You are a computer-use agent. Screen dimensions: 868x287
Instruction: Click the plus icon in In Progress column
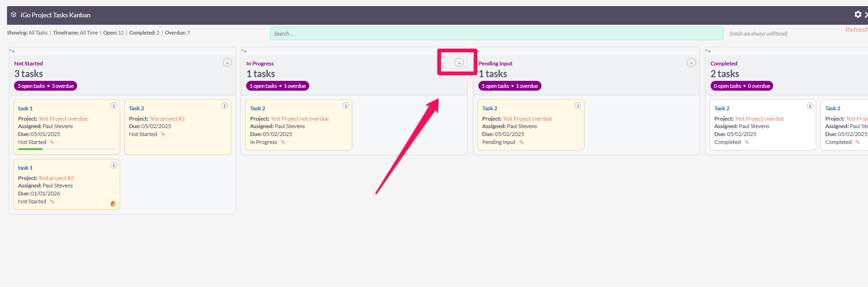(459, 63)
